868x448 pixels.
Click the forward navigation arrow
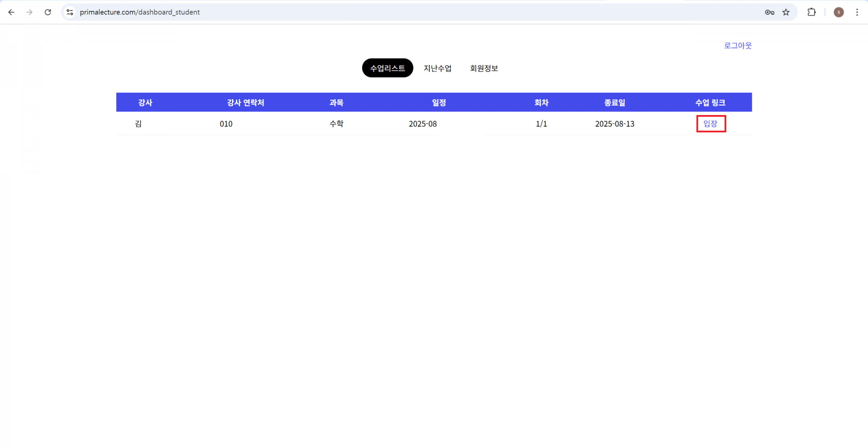(29, 12)
